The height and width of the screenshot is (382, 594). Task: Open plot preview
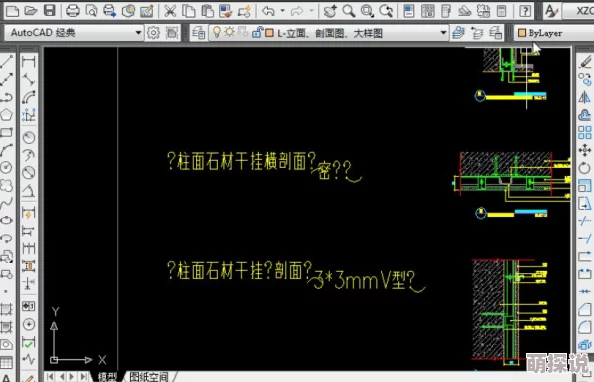tap(91, 11)
